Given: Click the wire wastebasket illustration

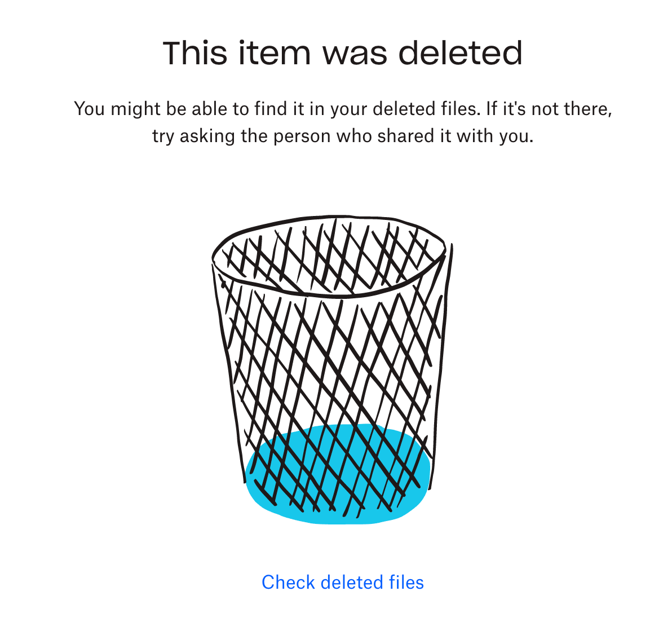Looking at the screenshot, I should click(333, 367).
